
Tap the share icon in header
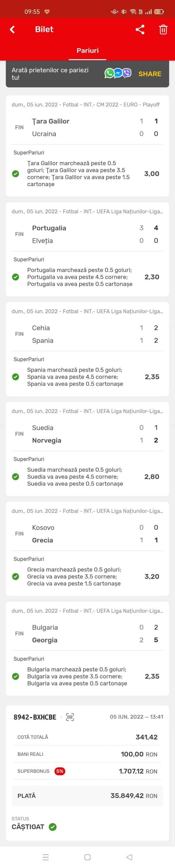pos(140,29)
